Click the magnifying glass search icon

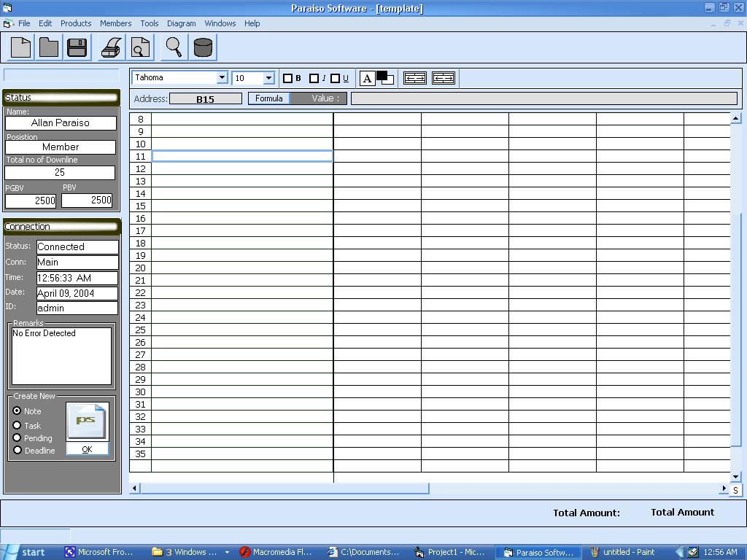pyautogui.click(x=174, y=47)
